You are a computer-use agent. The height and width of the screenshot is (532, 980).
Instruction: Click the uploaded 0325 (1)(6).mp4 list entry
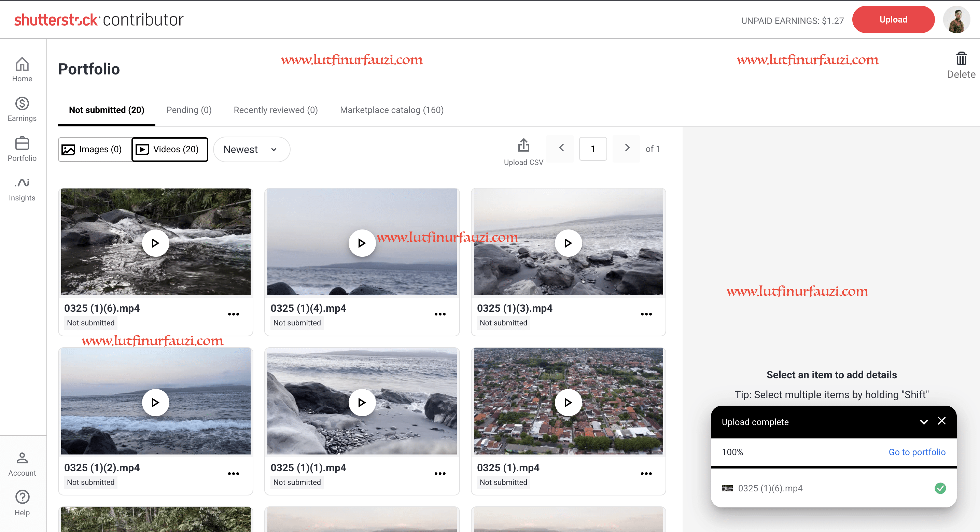pos(833,488)
